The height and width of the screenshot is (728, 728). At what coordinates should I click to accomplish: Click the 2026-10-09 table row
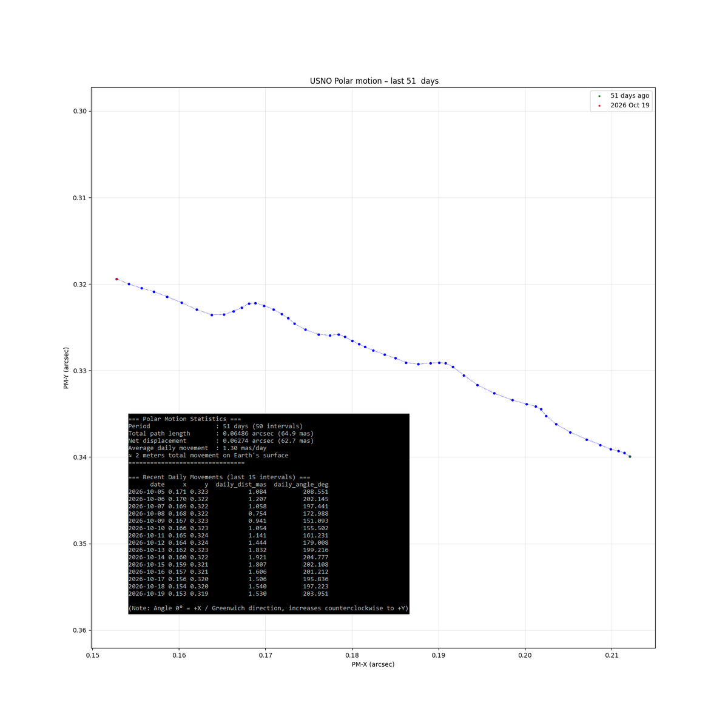click(228, 521)
